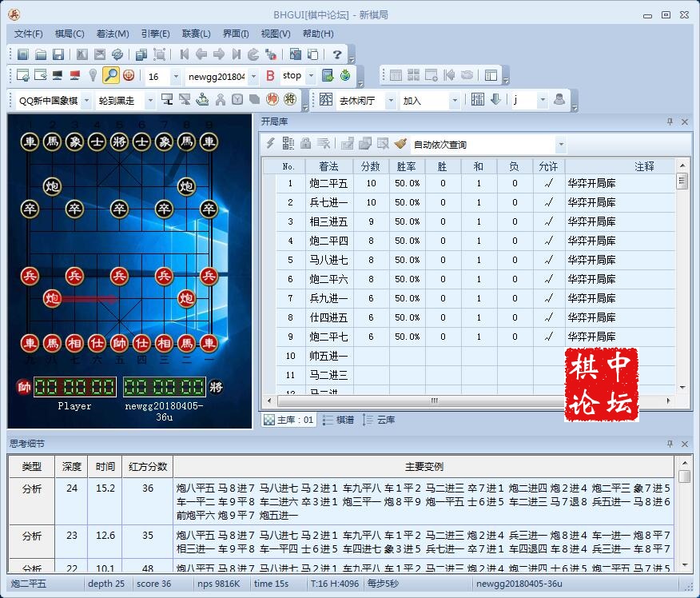The image size is (700, 598).
Task: Toggle 允许 checkmark for 炮二平五 row
Action: (549, 183)
